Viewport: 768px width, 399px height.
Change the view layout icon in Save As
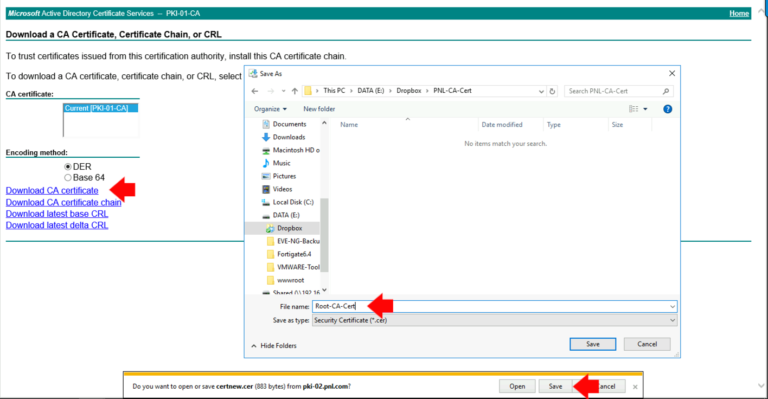(633, 109)
